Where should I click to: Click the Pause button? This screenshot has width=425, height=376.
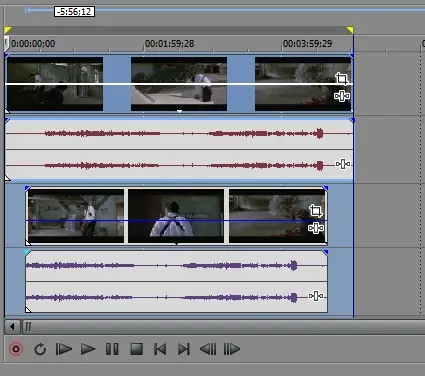pos(112,349)
